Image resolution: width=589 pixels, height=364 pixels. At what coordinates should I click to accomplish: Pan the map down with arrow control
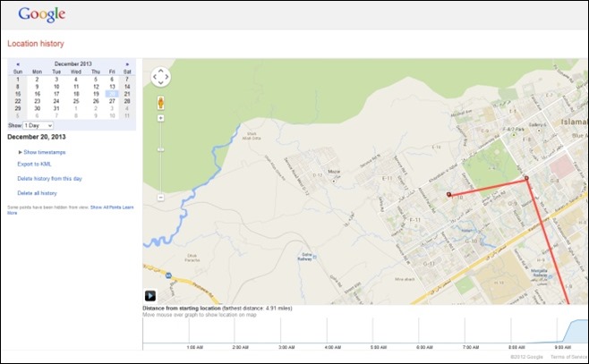pyautogui.click(x=161, y=83)
